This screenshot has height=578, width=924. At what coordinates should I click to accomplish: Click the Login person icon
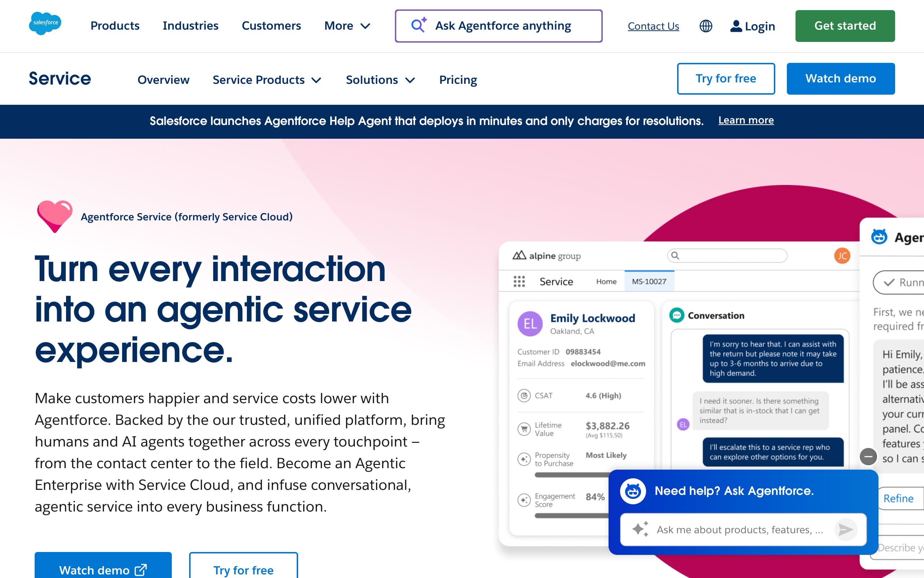pos(736,26)
